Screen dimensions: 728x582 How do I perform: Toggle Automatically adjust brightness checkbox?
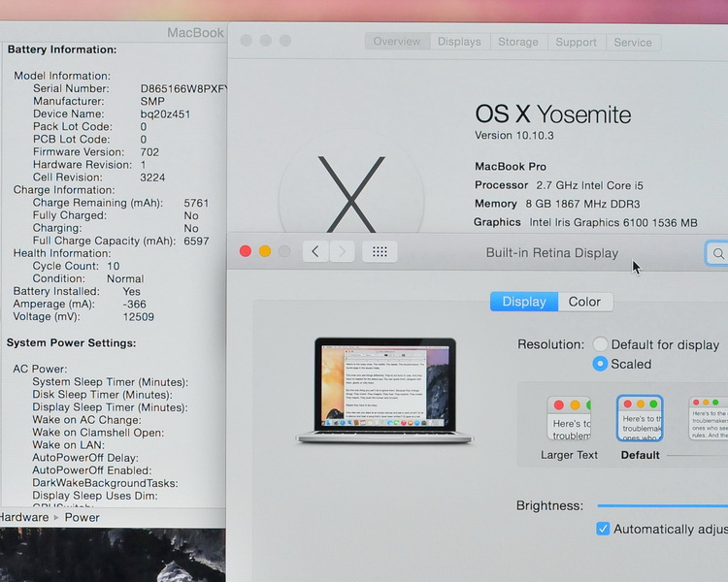click(x=603, y=529)
